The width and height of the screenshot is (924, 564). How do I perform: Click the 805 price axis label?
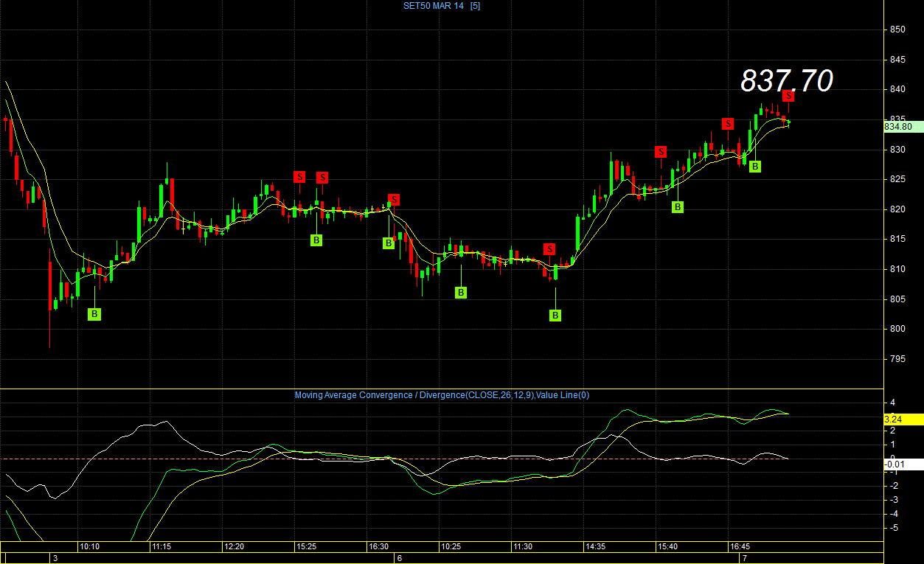(x=897, y=299)
